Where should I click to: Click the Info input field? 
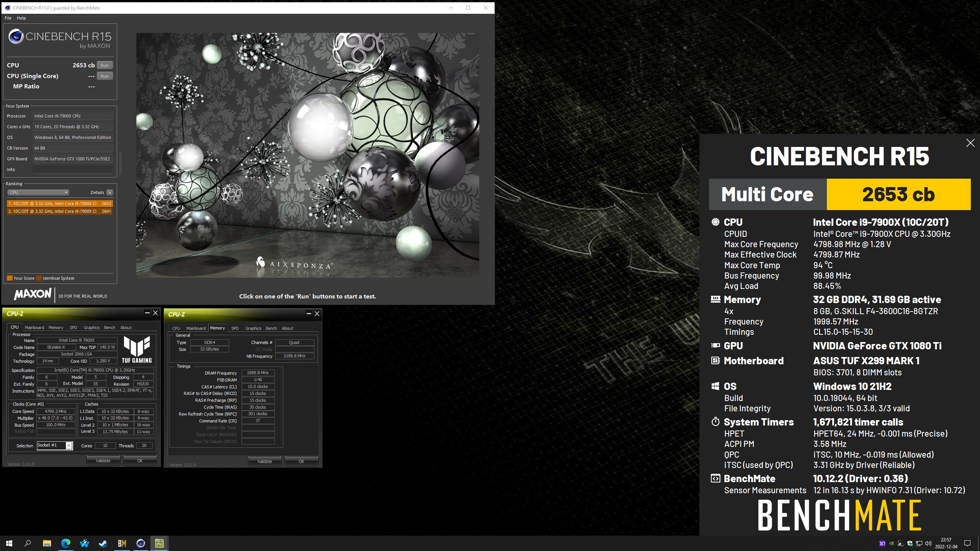[x=73, y=170]
